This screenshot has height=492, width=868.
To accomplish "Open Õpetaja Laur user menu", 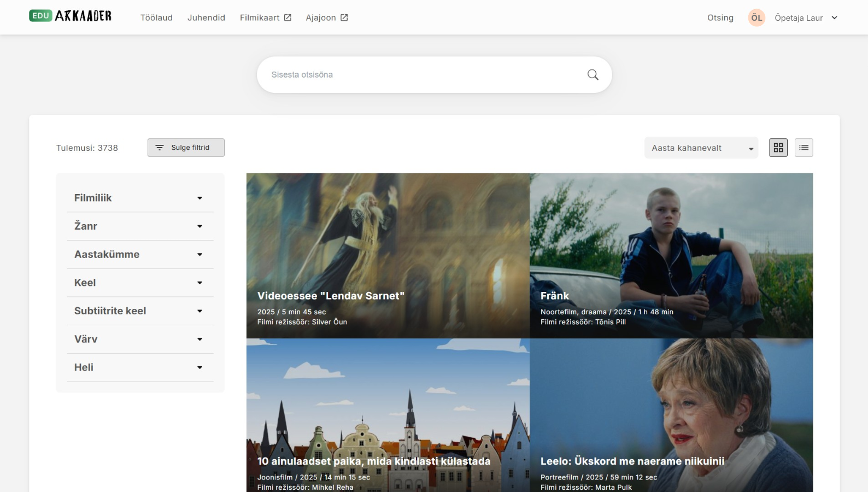I will point(805,17).
